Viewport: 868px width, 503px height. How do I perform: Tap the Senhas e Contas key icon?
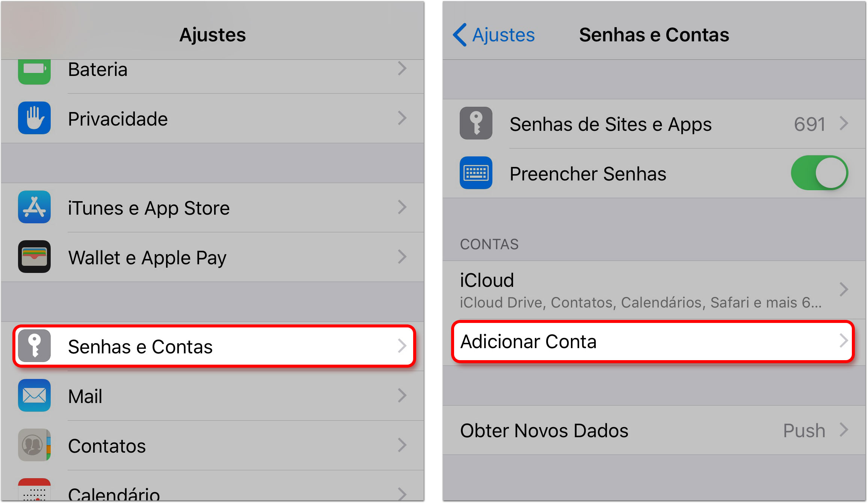34,346
